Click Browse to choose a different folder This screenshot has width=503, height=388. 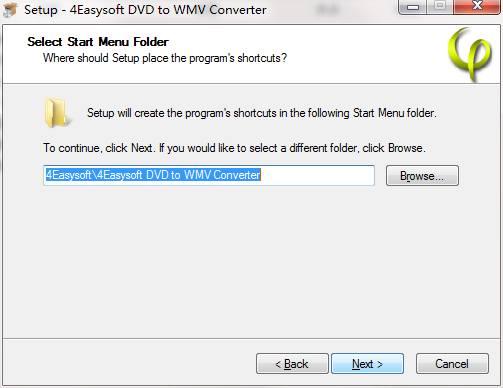point(422,176)
